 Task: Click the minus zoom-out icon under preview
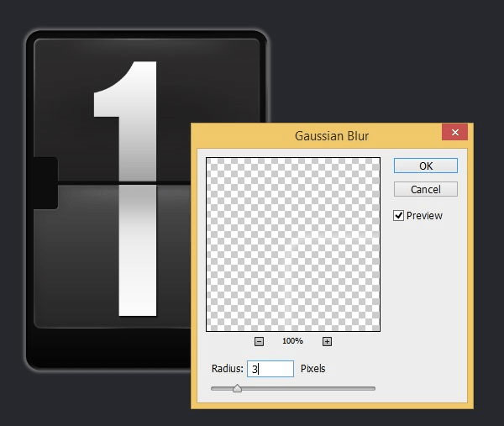[259, 341]
